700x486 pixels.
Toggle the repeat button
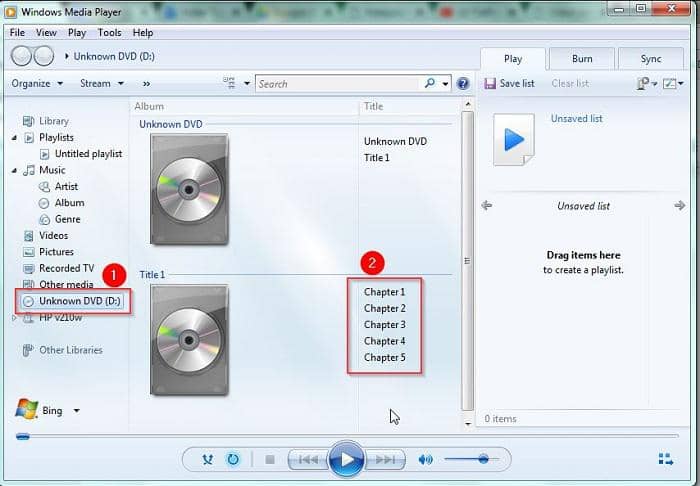click(x=233, y=460)
